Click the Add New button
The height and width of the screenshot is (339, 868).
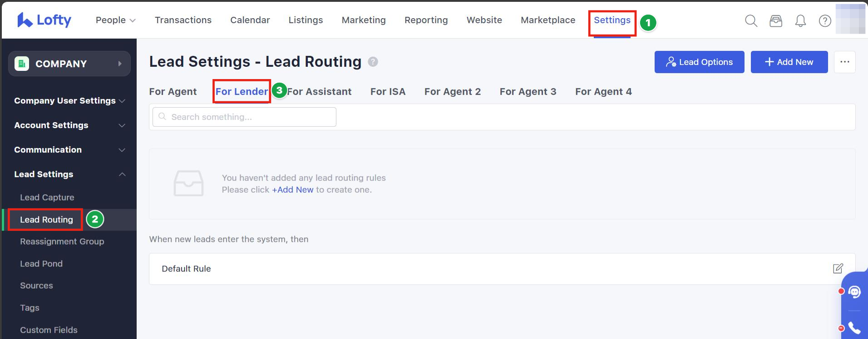(789, 62)
